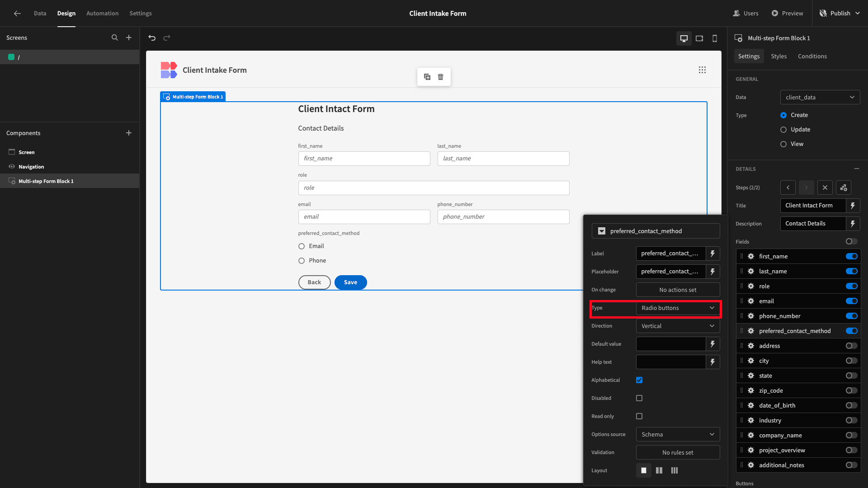The width and height of the screenshot is (868, 488).
Task: Duplicate the selected form block component
Action: (427, 77)
